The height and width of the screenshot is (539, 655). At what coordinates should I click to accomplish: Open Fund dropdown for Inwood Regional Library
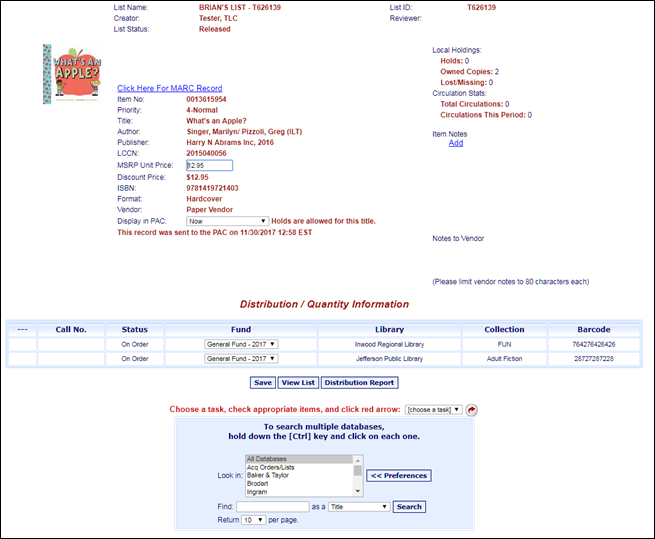click(x=241, y=344)
